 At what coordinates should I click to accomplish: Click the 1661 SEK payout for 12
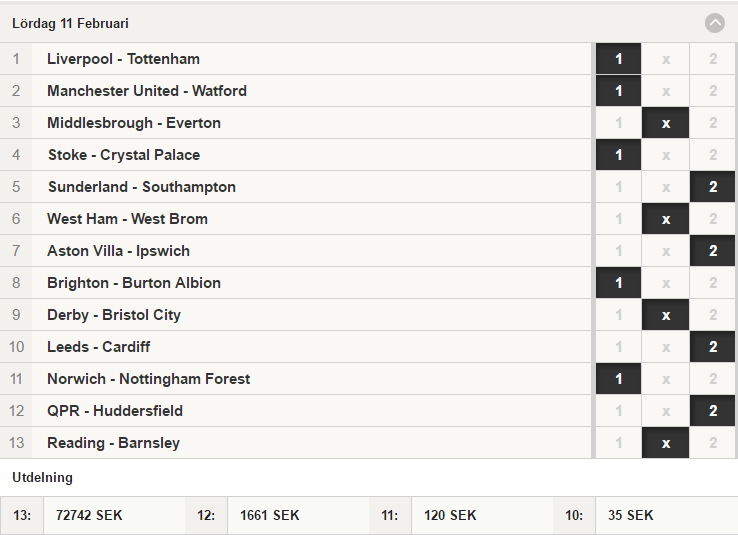coord(270,515)
